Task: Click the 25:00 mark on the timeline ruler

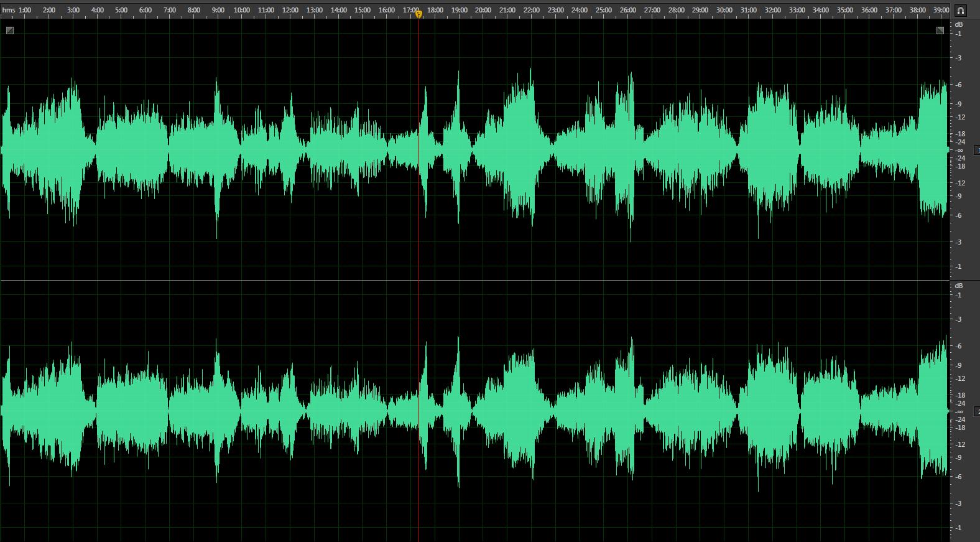Action: [x=603, y=10]
